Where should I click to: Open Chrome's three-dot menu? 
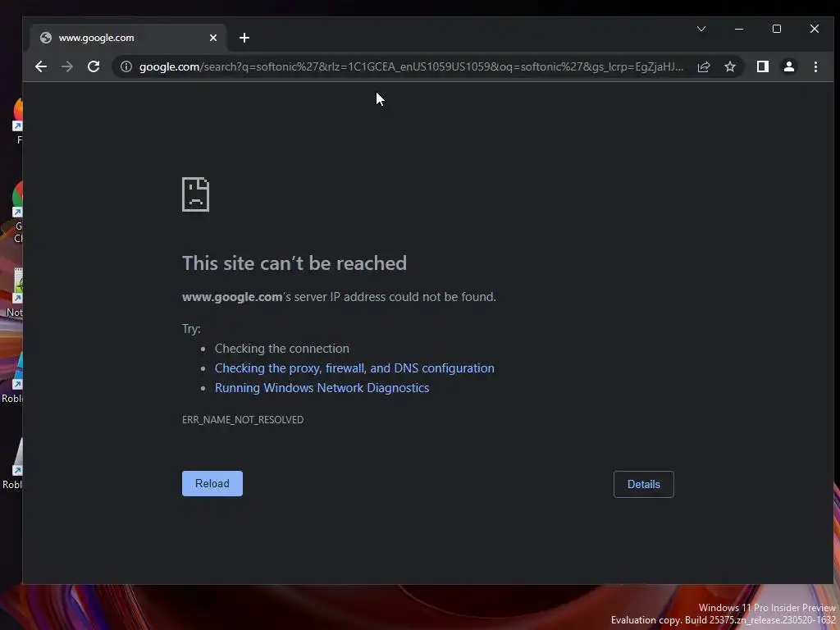point(815,66)
